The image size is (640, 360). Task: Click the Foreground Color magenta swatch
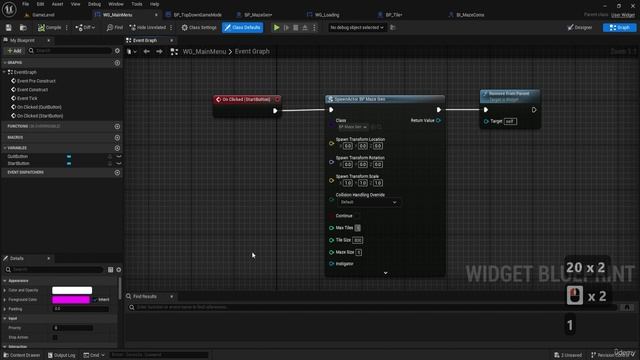(71, 300)
